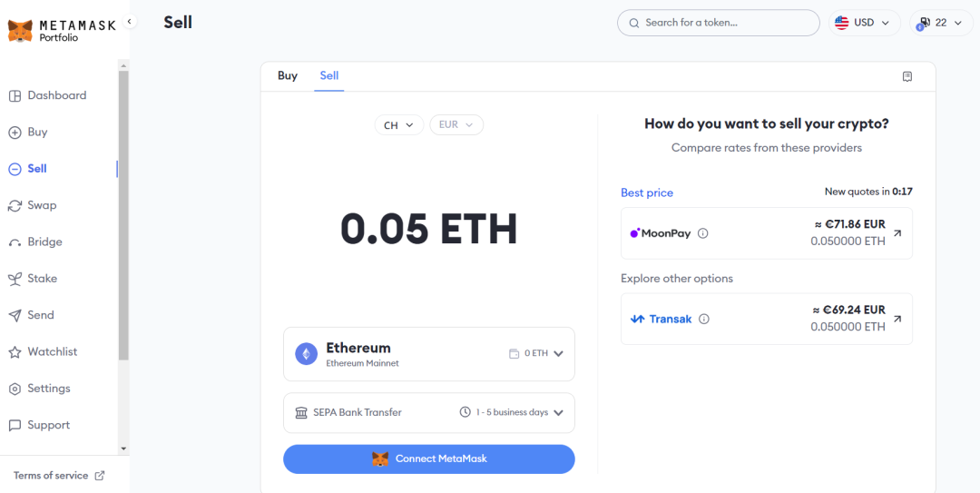Screen dimensions: 980x493
Task: Go to Swap in the sidebar
Action: tap(42, 205)
